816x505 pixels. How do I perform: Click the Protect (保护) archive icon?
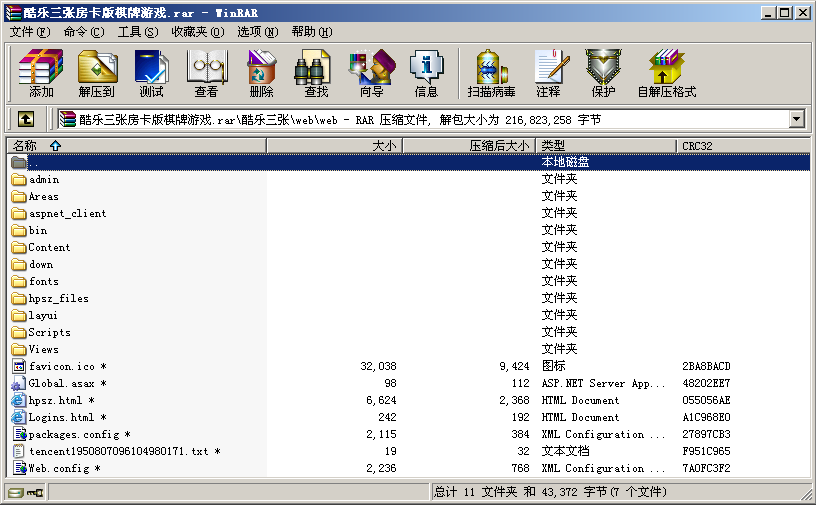coord(603,73)
